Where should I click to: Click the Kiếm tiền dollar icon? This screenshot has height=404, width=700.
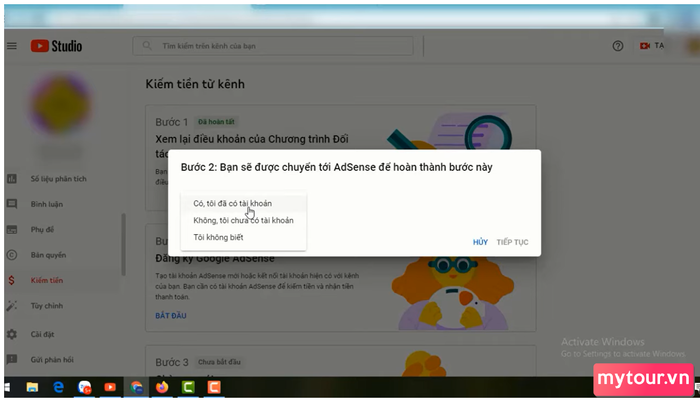(12, 280)
